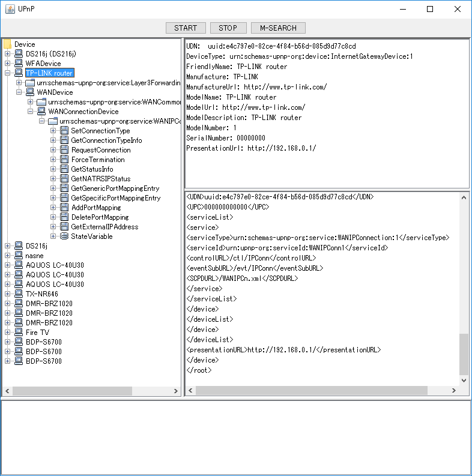Click the UDN line in the details pane

point(271,46)
